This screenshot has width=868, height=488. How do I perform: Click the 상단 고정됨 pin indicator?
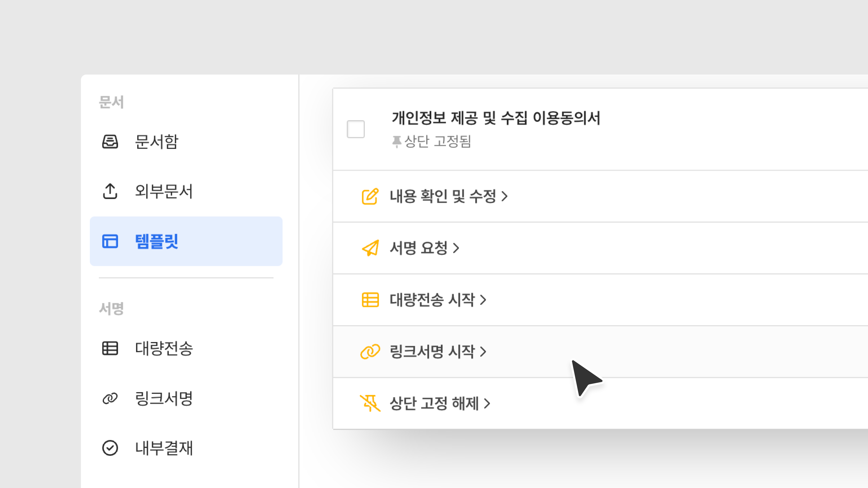pyautogui.click(x=432, y=141)
